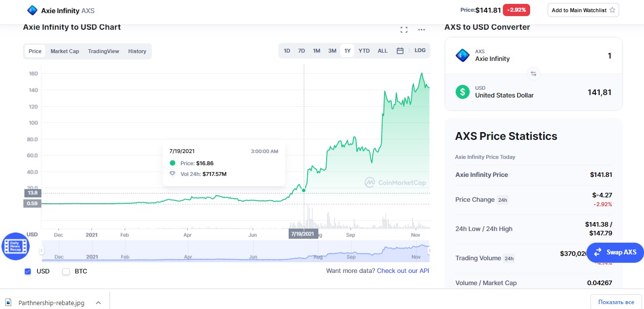Click the -2.92% price change badge
644x309 pixels.
(516, 10)
